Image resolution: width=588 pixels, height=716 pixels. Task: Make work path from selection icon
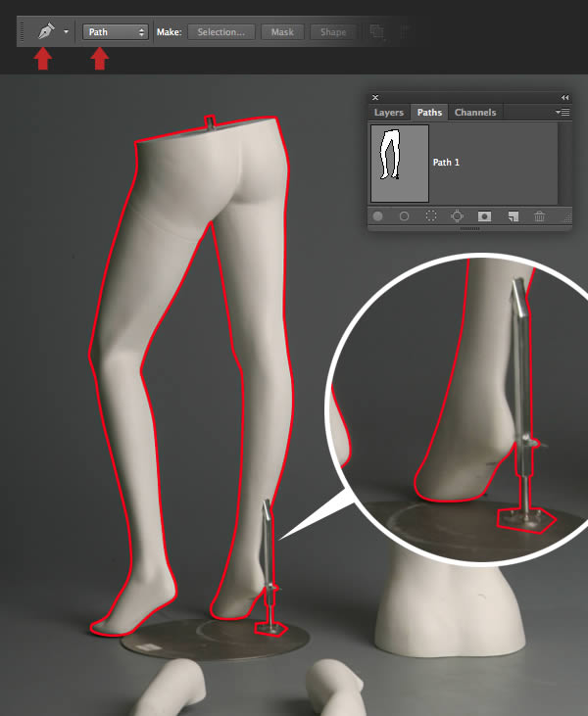[x=457, y=216]
